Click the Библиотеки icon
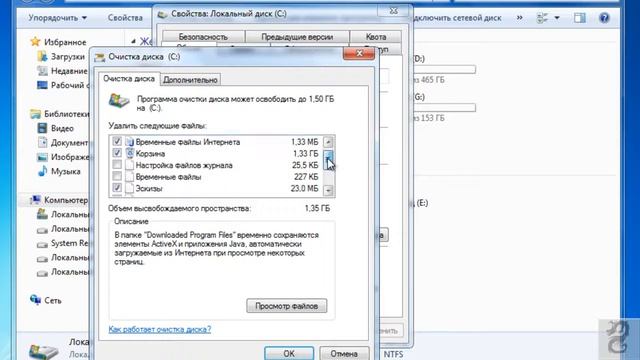The width and height of the screenshot is (640, 360). pos(36,113)
